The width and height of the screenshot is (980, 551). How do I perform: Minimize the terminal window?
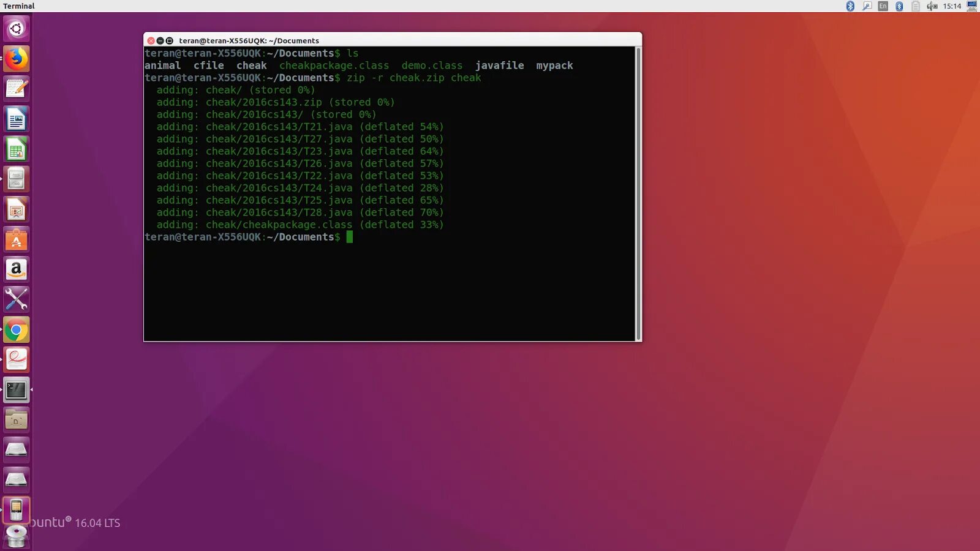(160, 40)
